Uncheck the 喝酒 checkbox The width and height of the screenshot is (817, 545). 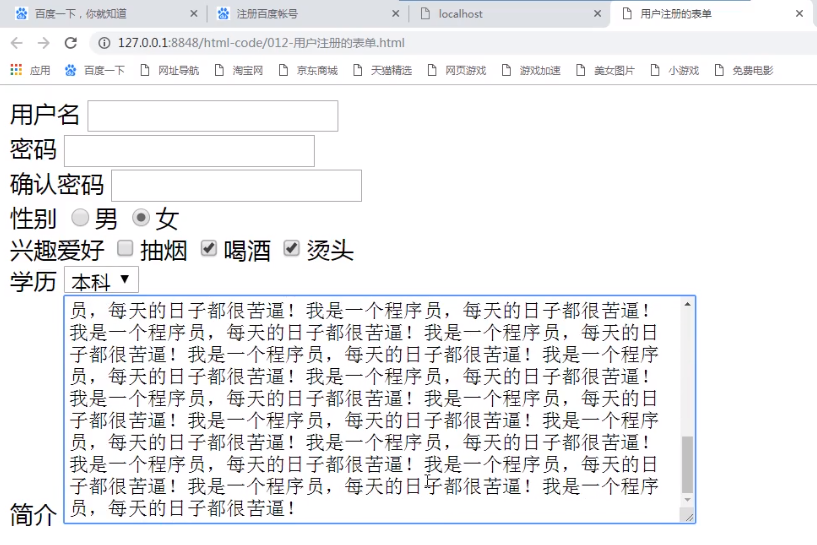[x=208, y=249]
